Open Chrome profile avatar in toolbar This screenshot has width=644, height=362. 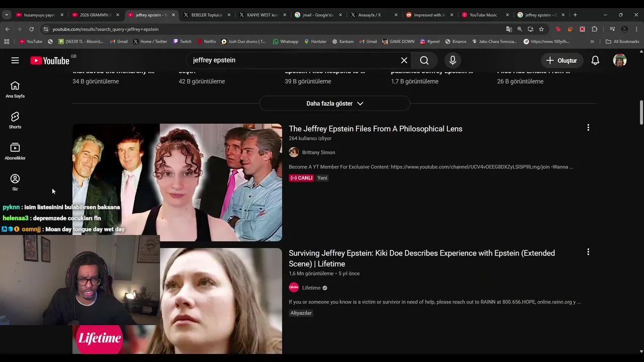[x=624, y=29]
